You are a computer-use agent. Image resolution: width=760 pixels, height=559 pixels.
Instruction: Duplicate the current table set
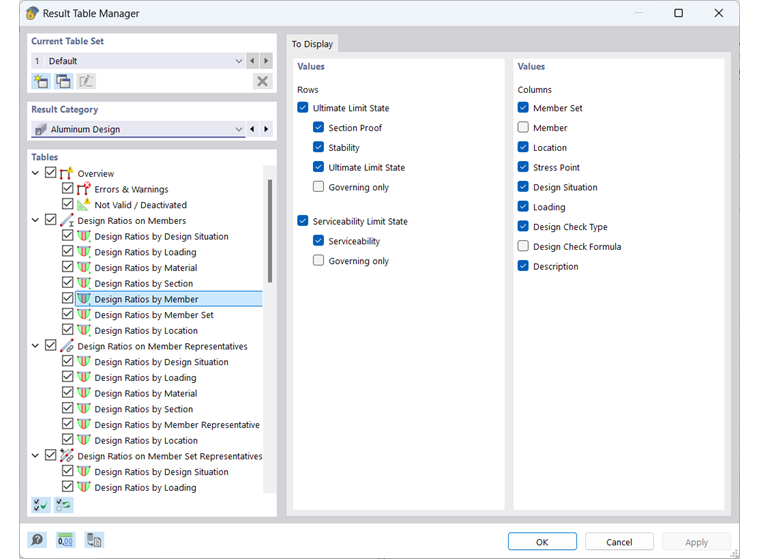tap(63, 81)
